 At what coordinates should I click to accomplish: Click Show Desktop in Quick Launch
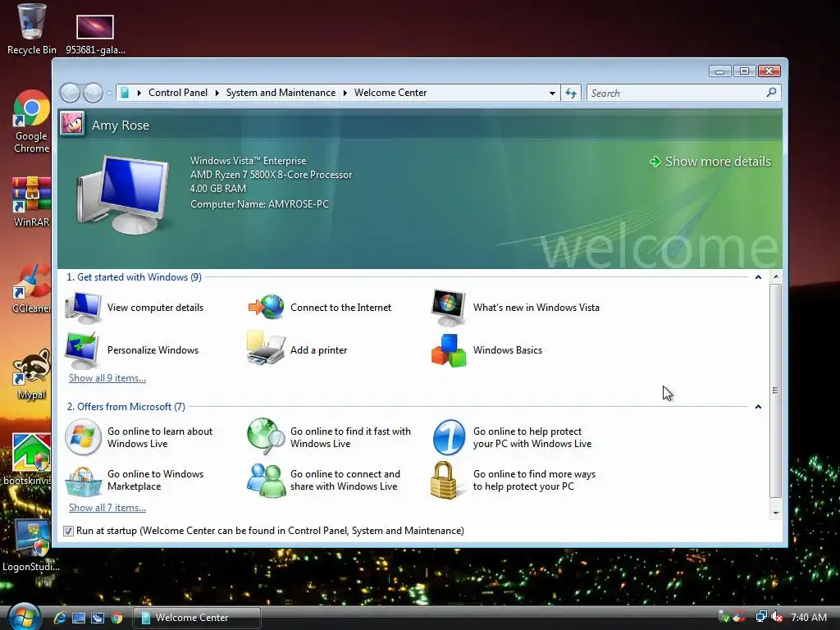point(79,619)
